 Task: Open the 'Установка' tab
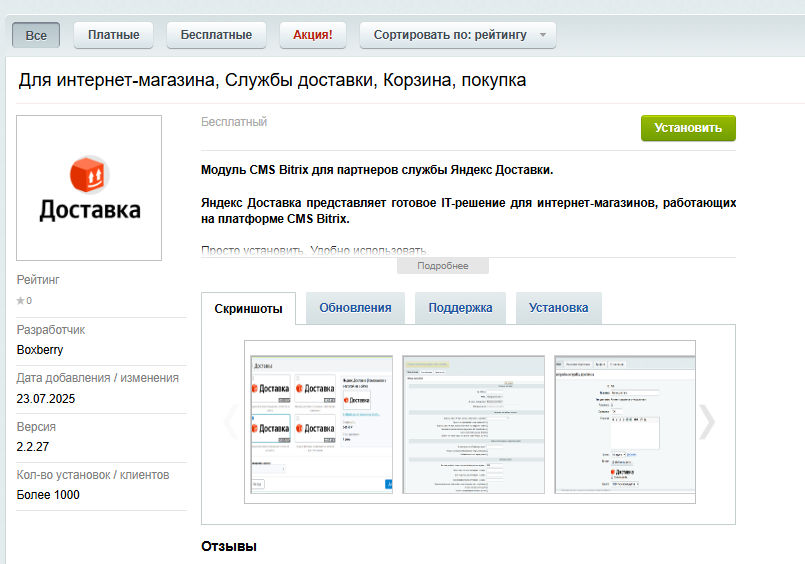click(x=559, y=308)
